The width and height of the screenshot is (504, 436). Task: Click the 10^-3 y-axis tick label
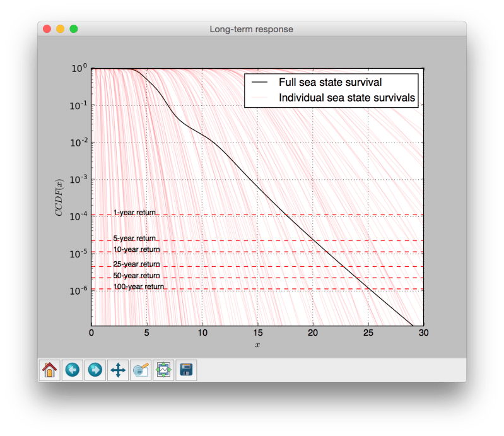pos(79,179)
